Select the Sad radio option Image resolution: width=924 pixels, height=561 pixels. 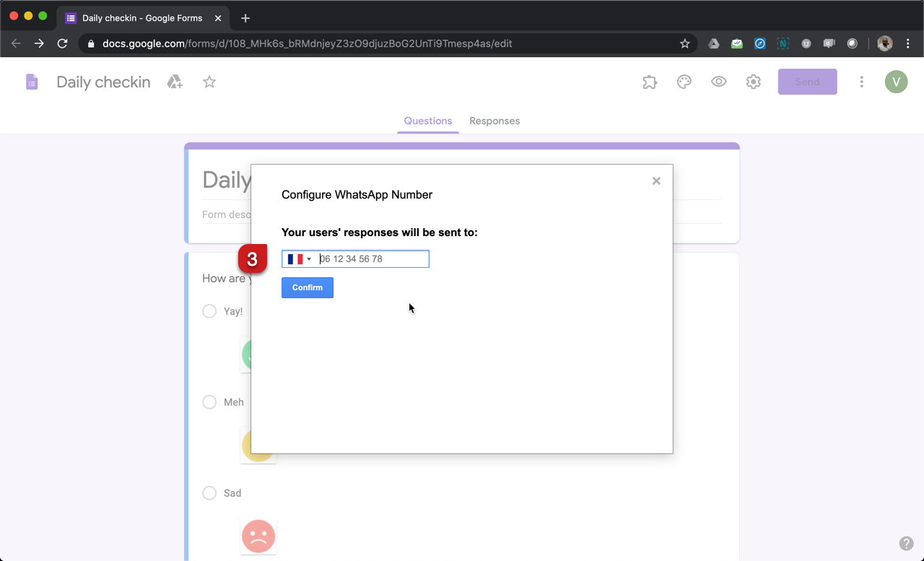tap(209, 493)
